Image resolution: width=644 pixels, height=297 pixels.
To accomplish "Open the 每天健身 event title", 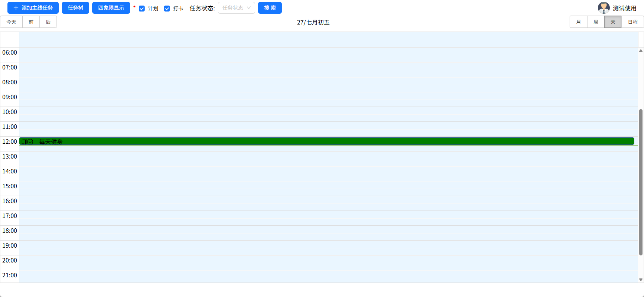I will [x=51, y=142].
